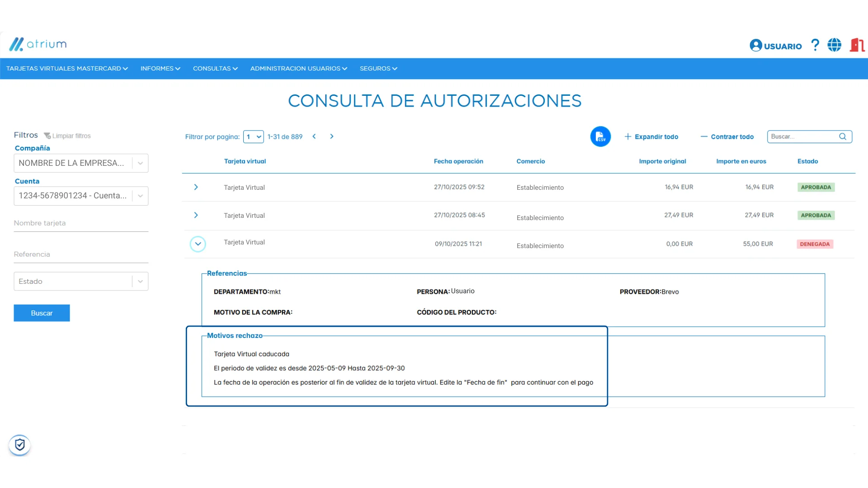
Task: Focus the Nombre tarjeta input field
Action: tap(81, 223)
